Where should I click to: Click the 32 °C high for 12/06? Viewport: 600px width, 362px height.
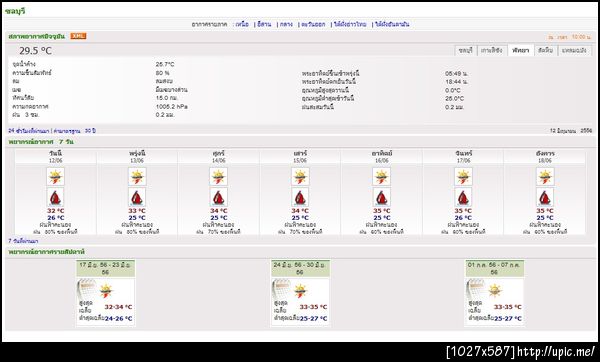pyautogui.click(x=55, y=211)
